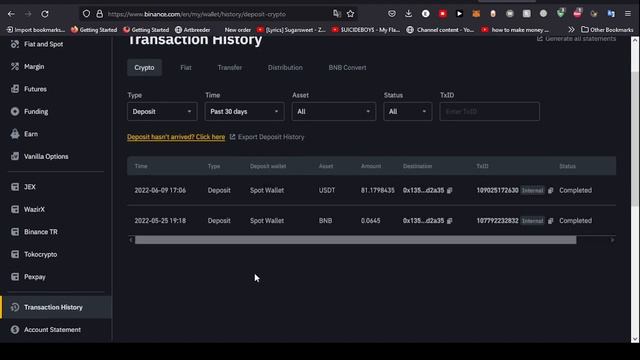Click the Funding sidebar icon
The image size is (640, 360).
tap(15, 111)
